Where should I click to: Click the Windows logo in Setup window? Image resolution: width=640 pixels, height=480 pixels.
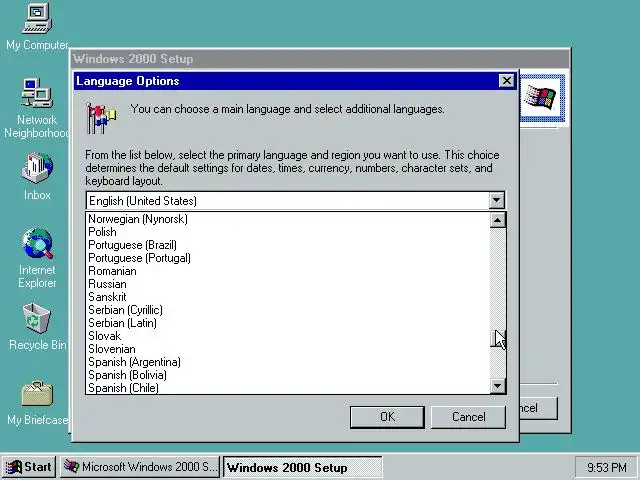542,98
